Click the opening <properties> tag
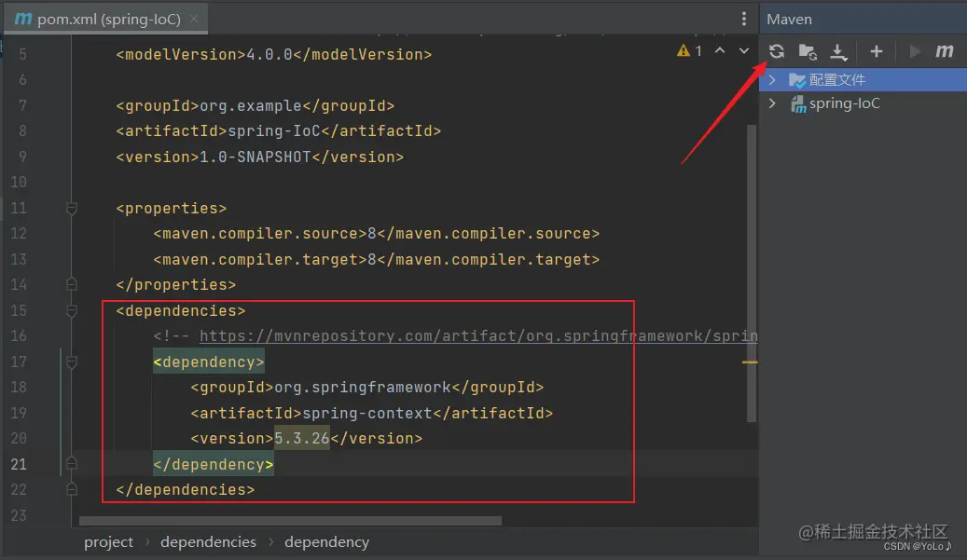This screenshot has height=560, width=967. [172, 208]
